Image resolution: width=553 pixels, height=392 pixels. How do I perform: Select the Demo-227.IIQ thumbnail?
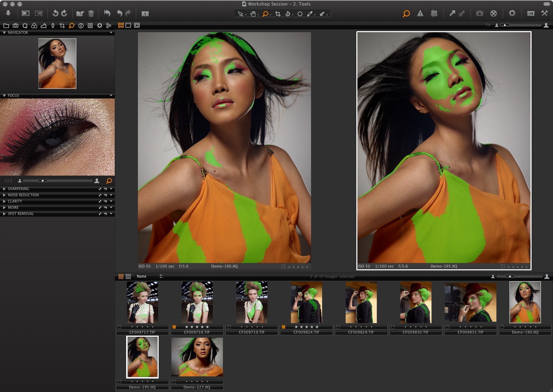click(x=197, y=357)
